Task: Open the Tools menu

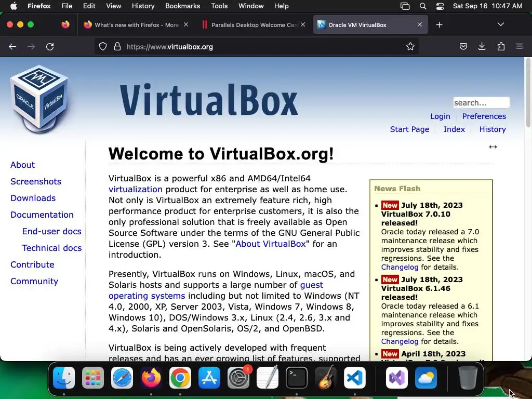Action: click(219, 6)
